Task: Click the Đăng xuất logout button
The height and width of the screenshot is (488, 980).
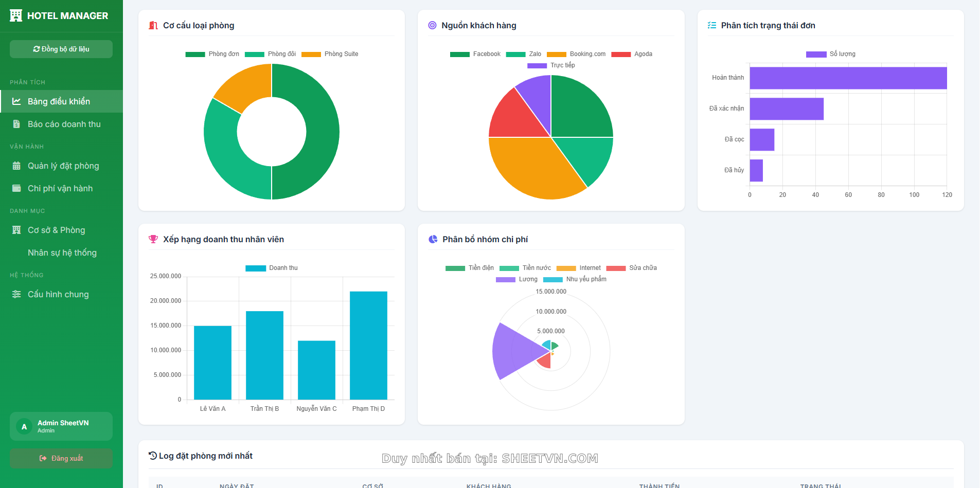Action: (61, 458)
